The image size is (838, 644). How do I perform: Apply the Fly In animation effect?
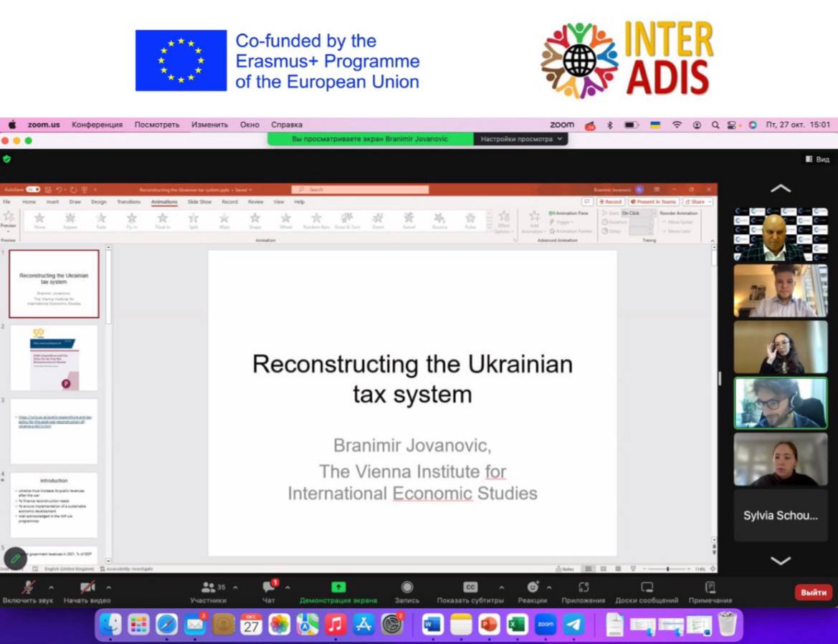131,221
